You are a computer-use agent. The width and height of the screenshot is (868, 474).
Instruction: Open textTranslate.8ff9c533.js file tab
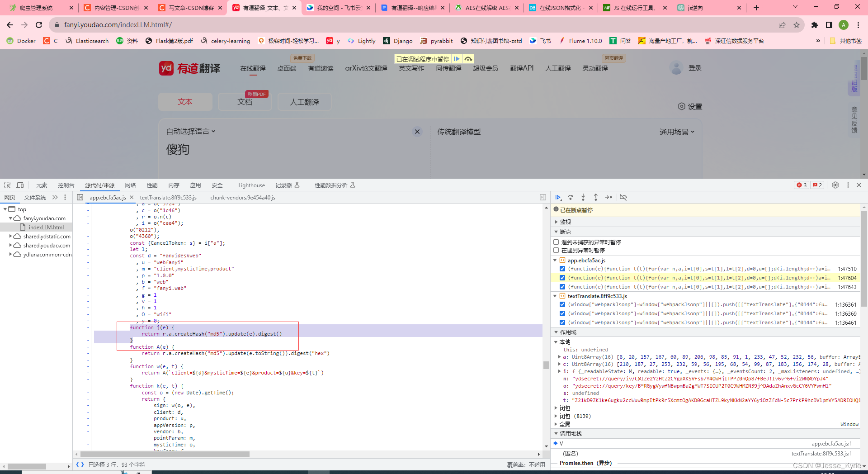(168, 197)
